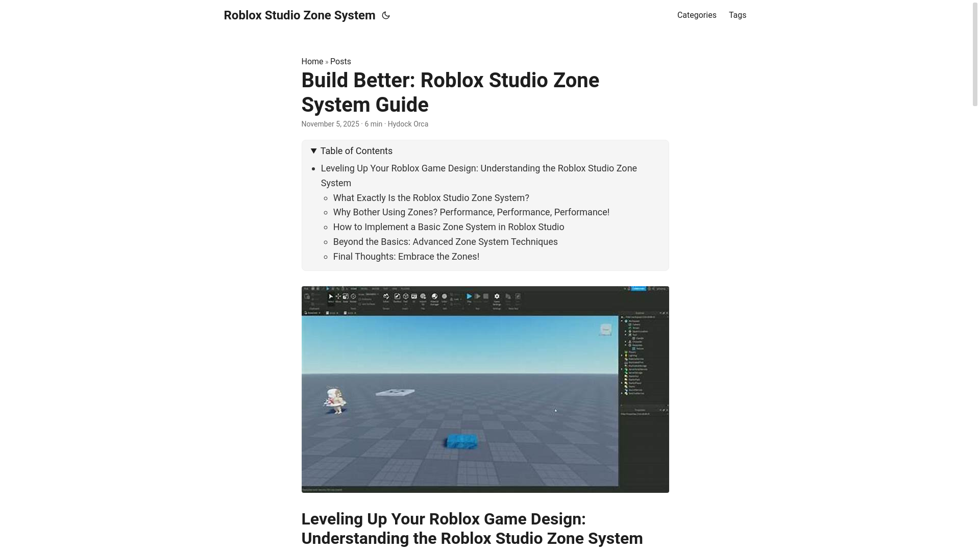The width and height of the screenshot is (980, 551).
Task: Click the author name Hydock Orca
Action: coord(408,124)
